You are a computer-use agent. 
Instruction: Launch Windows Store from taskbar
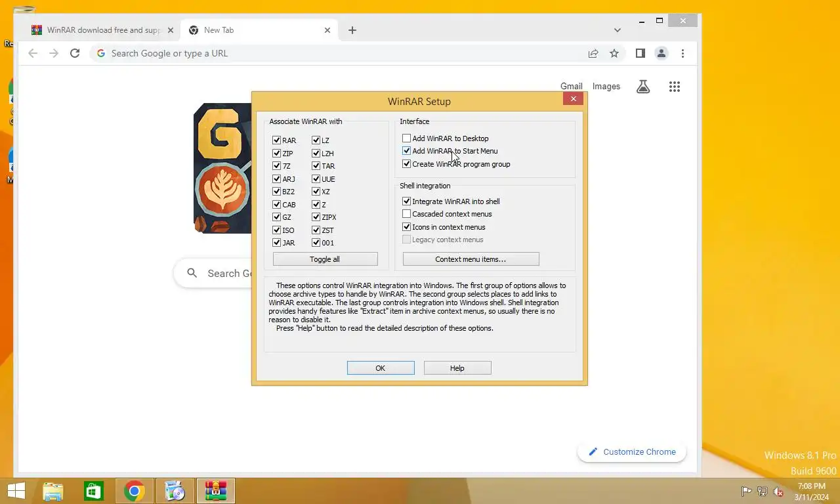point(93,491)
